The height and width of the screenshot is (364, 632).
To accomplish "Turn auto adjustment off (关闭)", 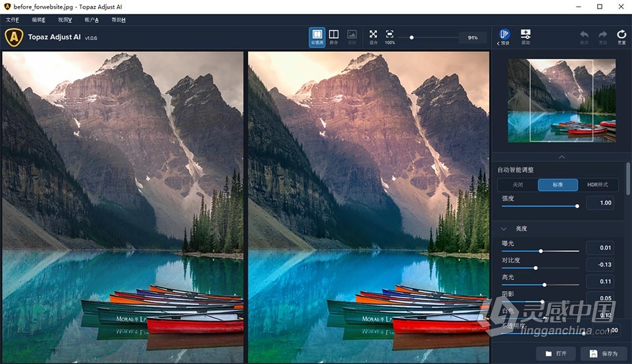I will click(517, 185).
